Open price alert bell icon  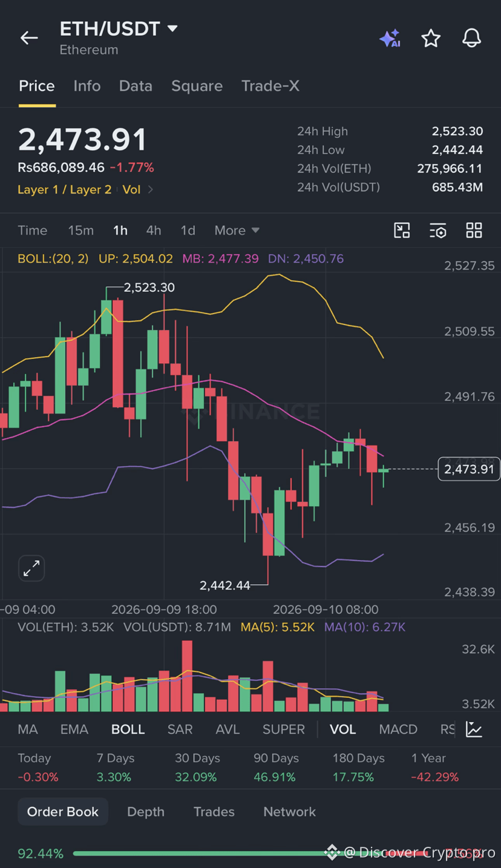point(471,38)
